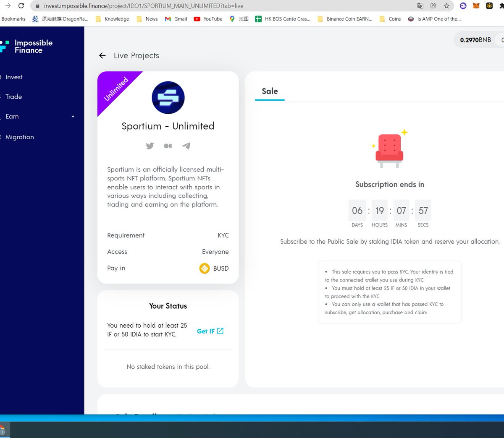
Task: Open Migration in the sidebar
Action: pyautogui.click(x=19, y=137)
